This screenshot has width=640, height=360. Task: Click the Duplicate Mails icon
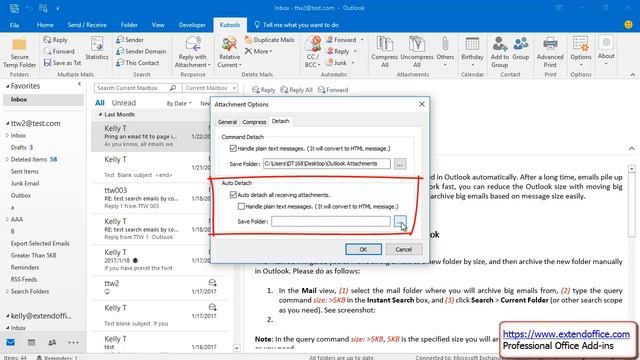(x=269, y=40)
